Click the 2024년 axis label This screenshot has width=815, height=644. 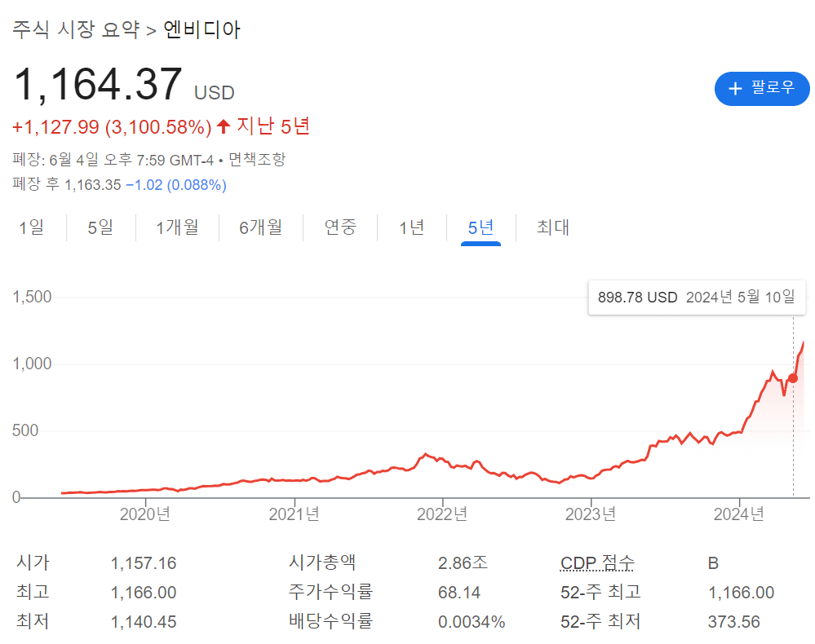click(738, 514)
